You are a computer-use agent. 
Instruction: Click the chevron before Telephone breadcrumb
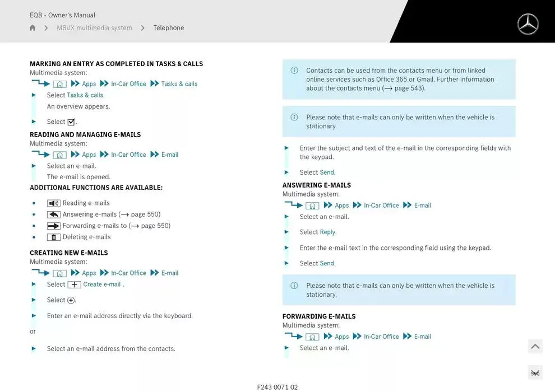click(142, 28)
